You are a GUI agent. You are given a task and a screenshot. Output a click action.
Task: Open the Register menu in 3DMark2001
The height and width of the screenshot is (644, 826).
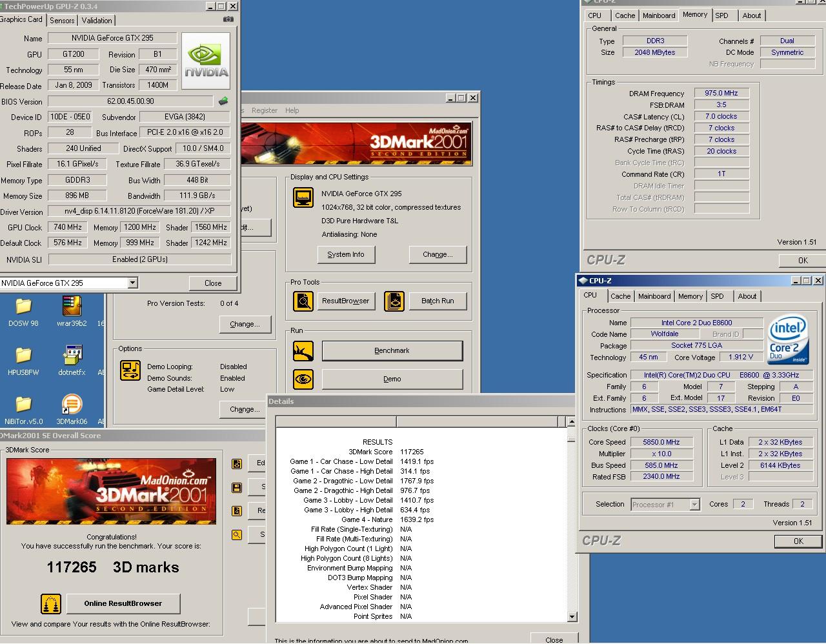[x=265, y=110]
